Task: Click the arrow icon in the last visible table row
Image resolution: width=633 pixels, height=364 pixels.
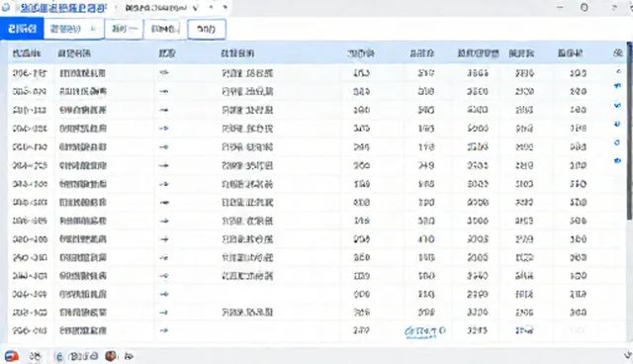Action: pos(163,330)
